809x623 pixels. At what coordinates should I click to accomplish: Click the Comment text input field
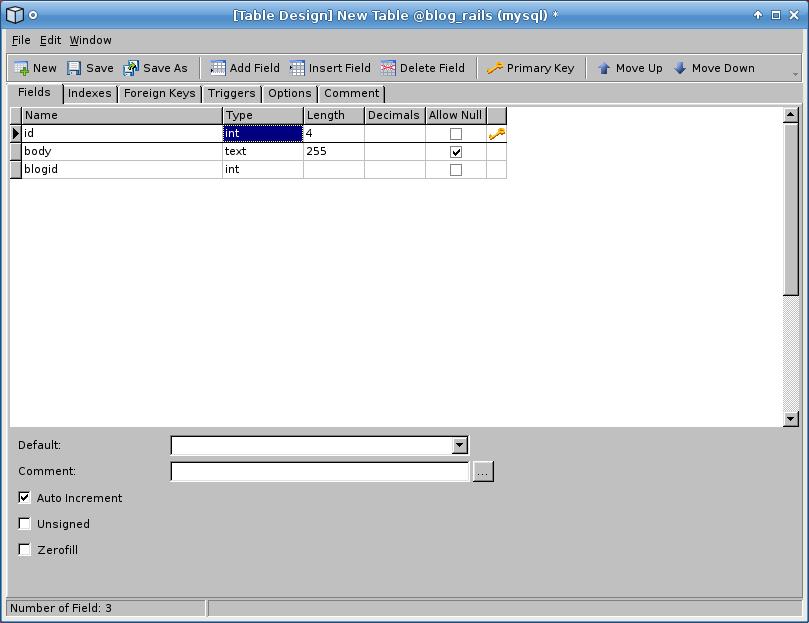click(x=319, y=472)
